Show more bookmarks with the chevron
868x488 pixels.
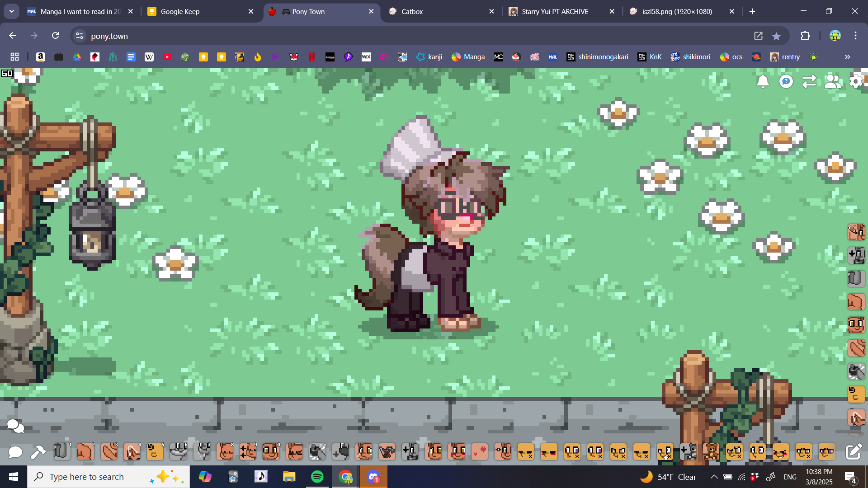point(847,57)
